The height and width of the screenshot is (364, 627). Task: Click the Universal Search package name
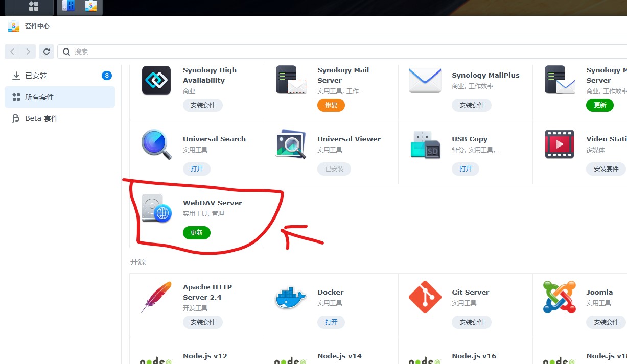pos(215,139)
